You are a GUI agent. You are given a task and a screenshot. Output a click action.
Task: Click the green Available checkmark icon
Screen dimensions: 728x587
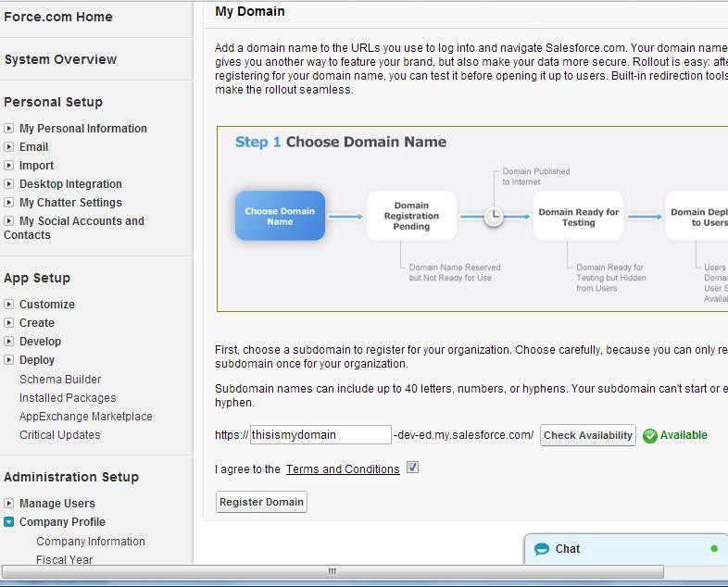pos(649,435)
